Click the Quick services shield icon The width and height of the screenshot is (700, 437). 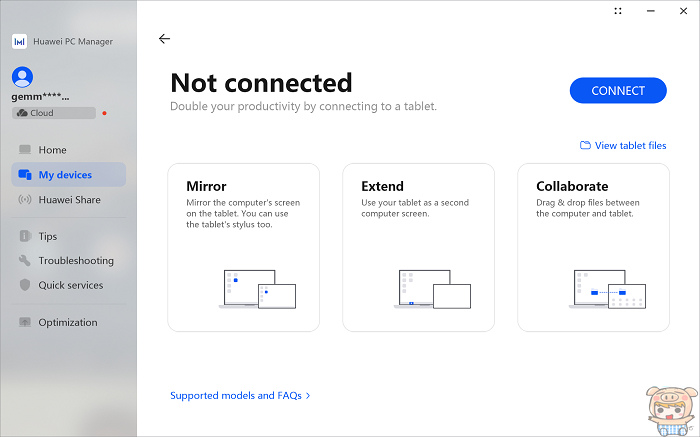click(25, 285)
